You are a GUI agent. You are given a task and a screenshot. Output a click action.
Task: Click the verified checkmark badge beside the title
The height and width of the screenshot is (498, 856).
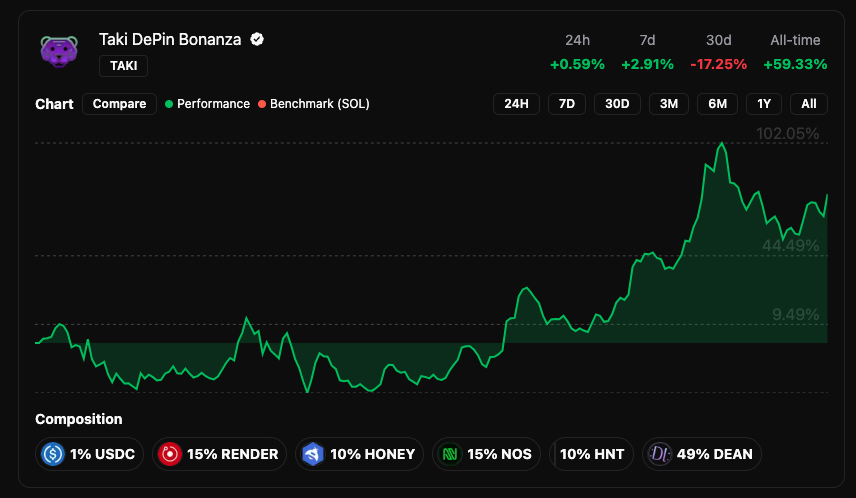pyautogui.click(x=257, y=39)
